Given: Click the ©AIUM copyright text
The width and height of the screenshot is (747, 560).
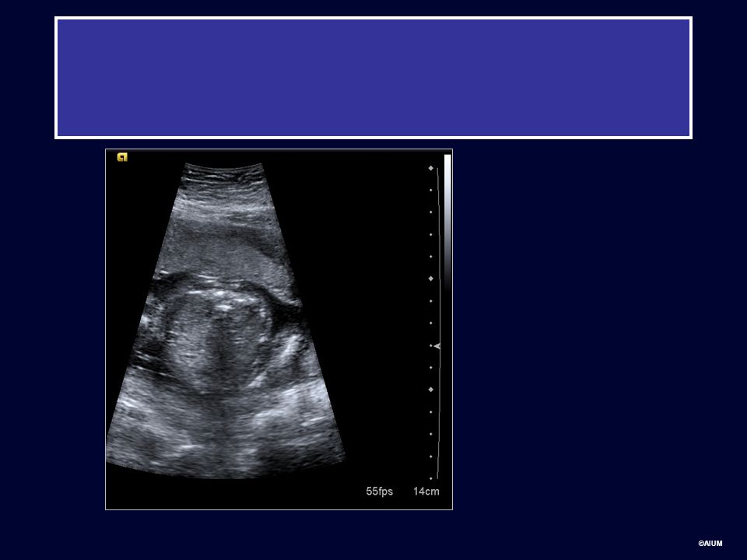Looking at the screenshot, I should (710, 544).
